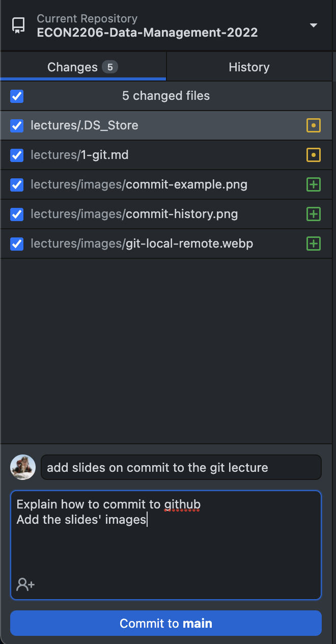336x644 pixels.
Task: Click inside the commit description text area
Action: 165,550
